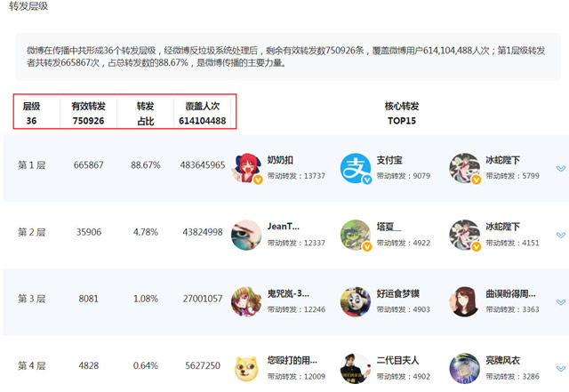Viewport: 569px width, 392px height.
Task: Expand the 第4层 row chevron
Action: pos(560,370)
